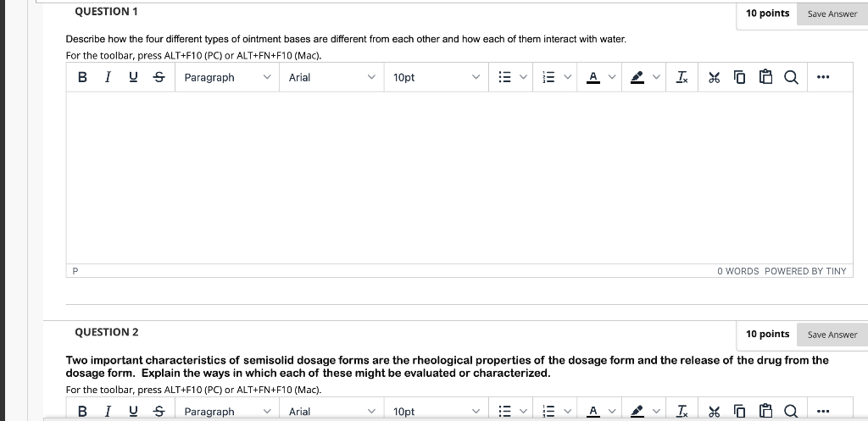Expand text color picker arrow in Question 1

click(612, 77)
